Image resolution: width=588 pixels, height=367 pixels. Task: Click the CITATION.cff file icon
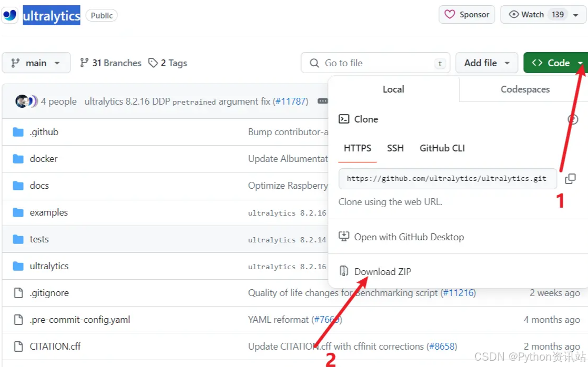(18, 346)
